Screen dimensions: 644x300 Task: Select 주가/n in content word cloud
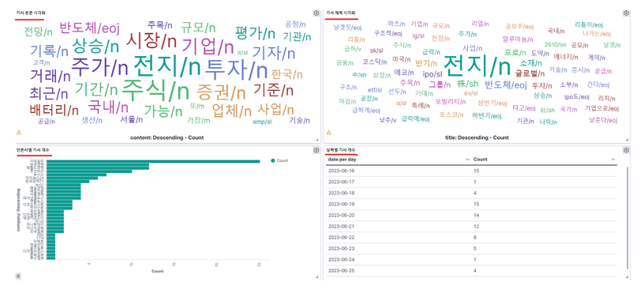pos(99,67)
